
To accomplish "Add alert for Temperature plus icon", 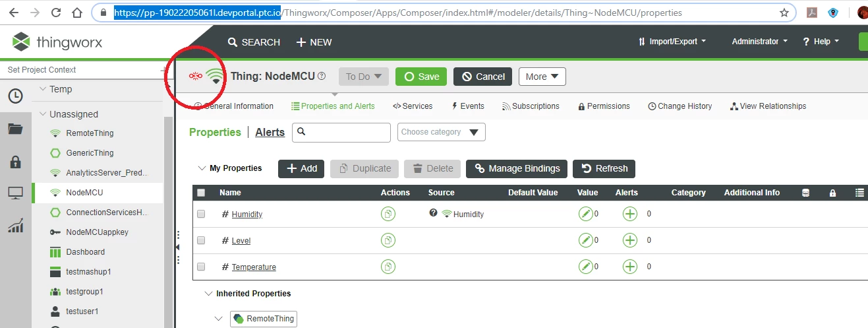I will coord(630,267).
